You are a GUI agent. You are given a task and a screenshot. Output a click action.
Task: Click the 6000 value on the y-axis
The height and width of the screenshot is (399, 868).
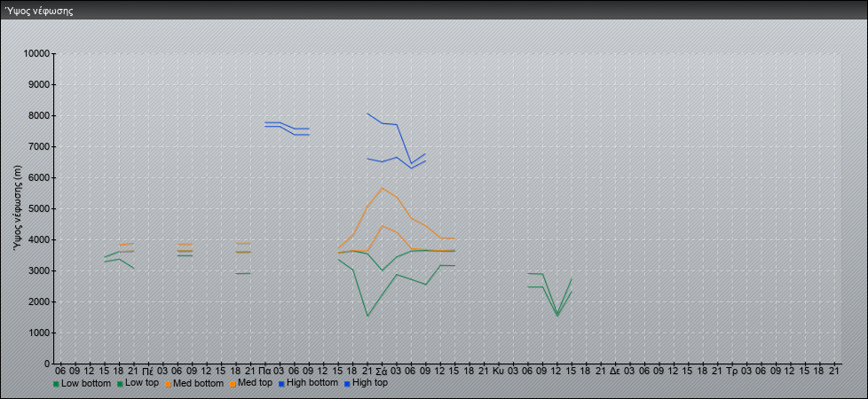click(x=39, y=177)
